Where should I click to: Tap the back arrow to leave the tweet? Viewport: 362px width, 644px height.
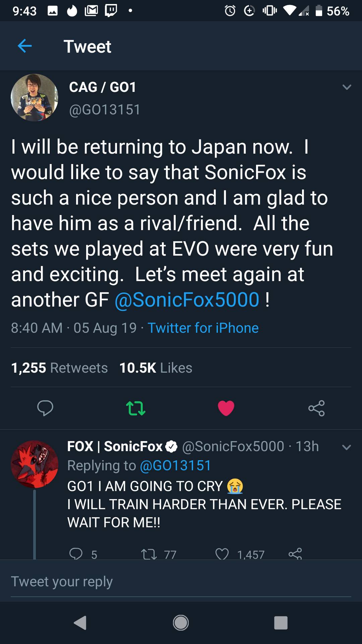[x=24, y=46]
